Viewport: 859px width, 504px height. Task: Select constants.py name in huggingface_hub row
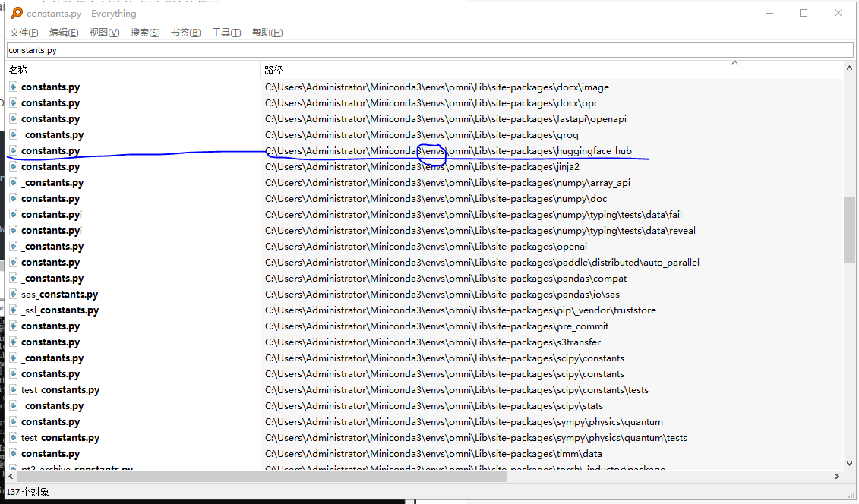(x=50, y=150)
